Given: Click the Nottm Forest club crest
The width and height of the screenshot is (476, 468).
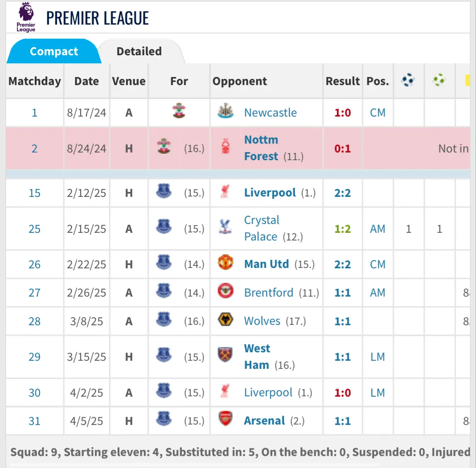Looking at the screenshot, I should (226, 146).
